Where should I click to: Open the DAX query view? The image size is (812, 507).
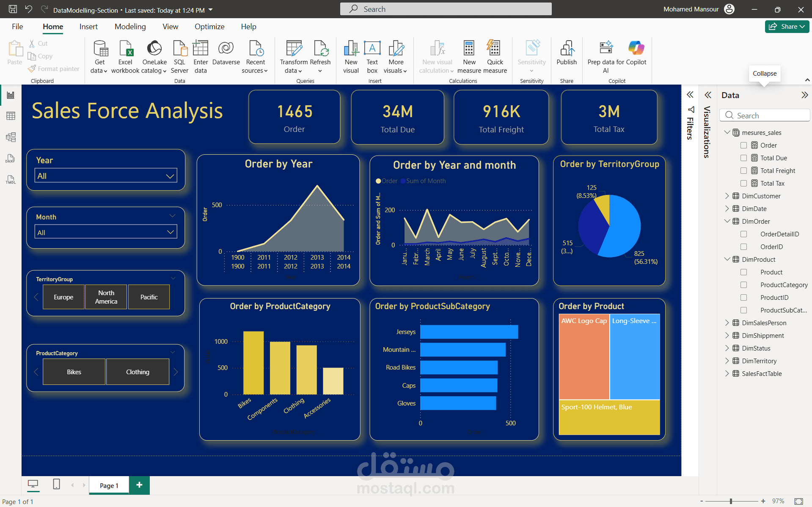tap(11, 159)
